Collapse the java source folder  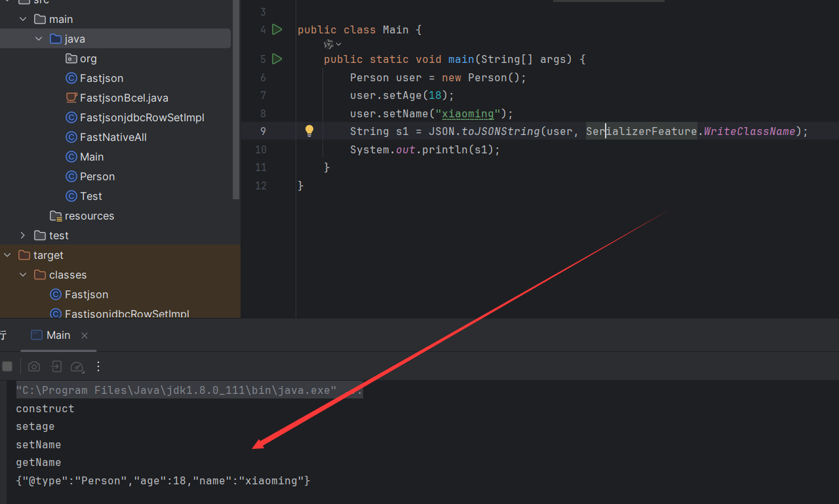click(x=39, y=39)
